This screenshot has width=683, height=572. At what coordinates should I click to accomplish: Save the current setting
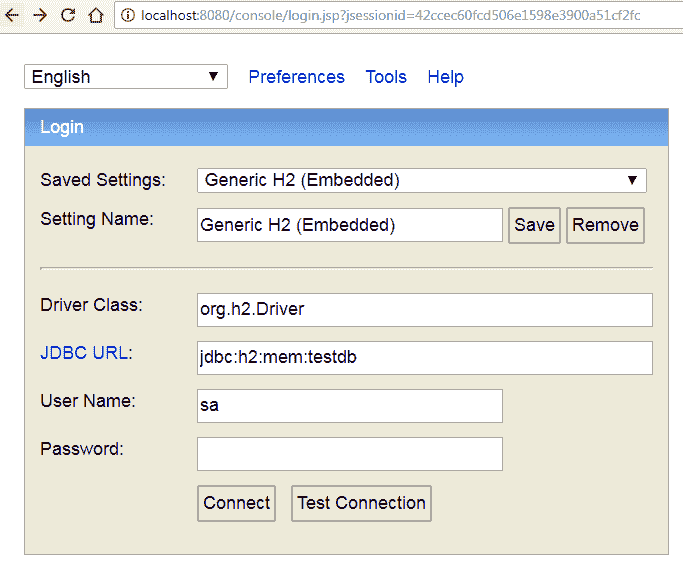coord(534,225)
